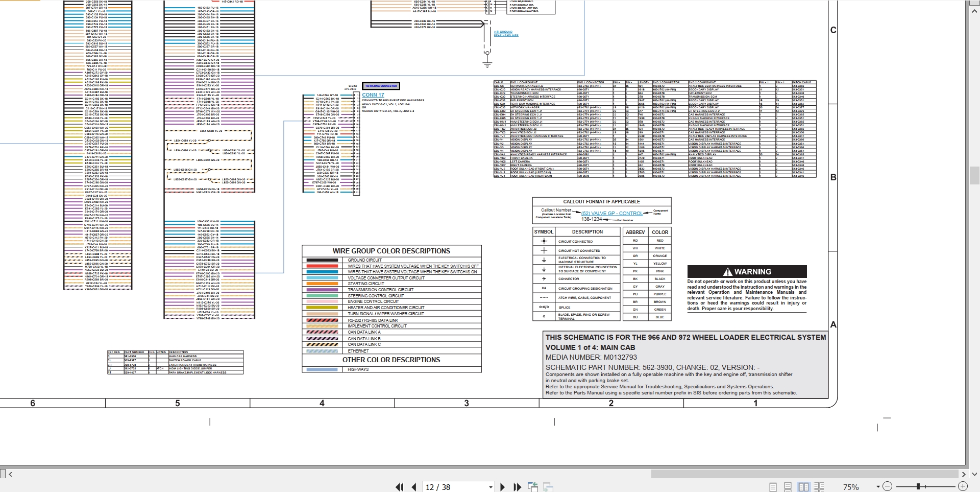Click the go to next view icon
Screen dimensions: 980x492
pos(548,487)
